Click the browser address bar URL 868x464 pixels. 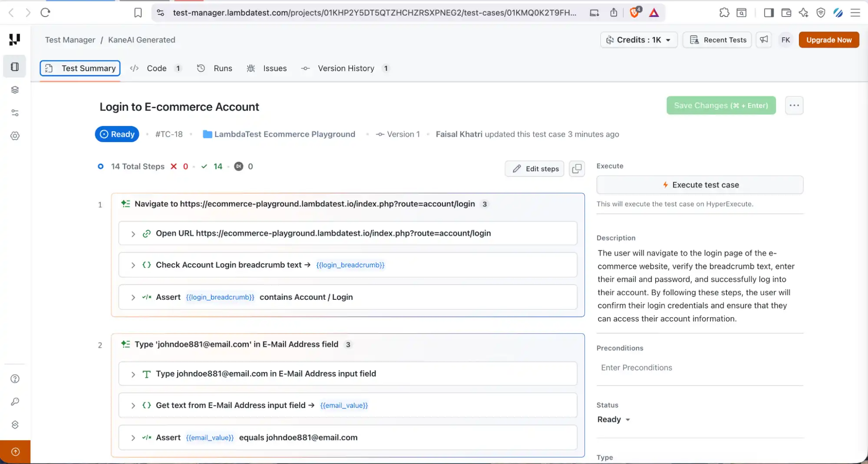point(374,13)
